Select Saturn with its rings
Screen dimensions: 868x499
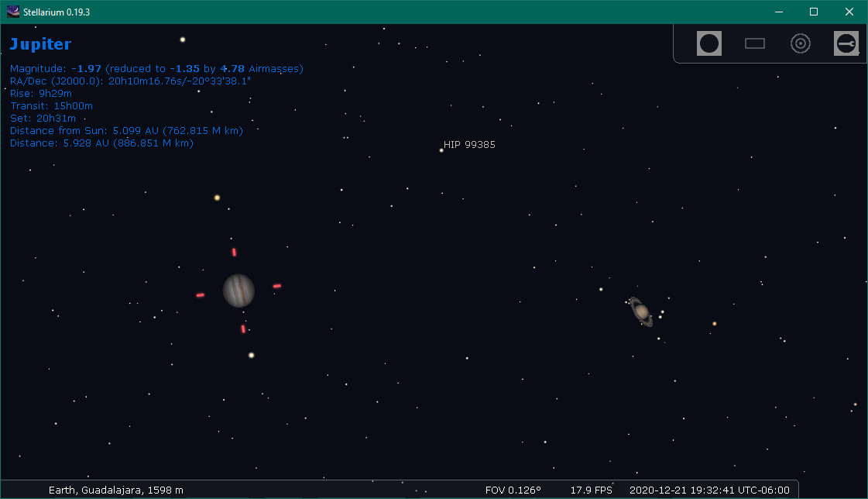click(x=641, y=311)
